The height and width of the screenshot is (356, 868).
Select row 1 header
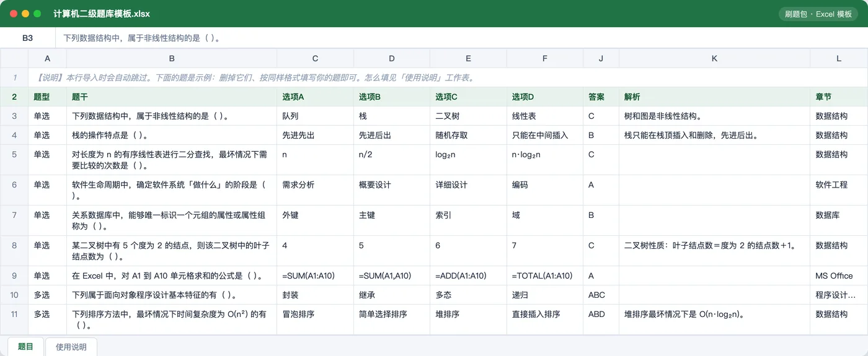14,78
